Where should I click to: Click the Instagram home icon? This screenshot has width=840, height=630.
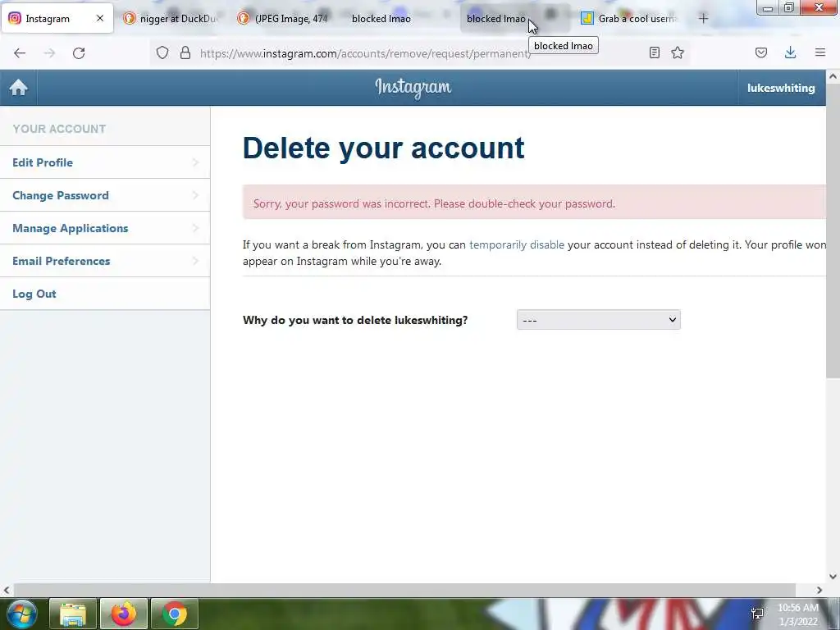pos(18,87)
